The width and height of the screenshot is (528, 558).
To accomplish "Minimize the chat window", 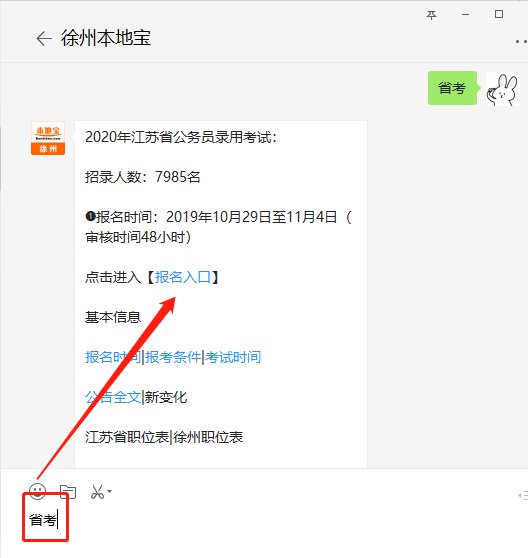I will 465,15.
